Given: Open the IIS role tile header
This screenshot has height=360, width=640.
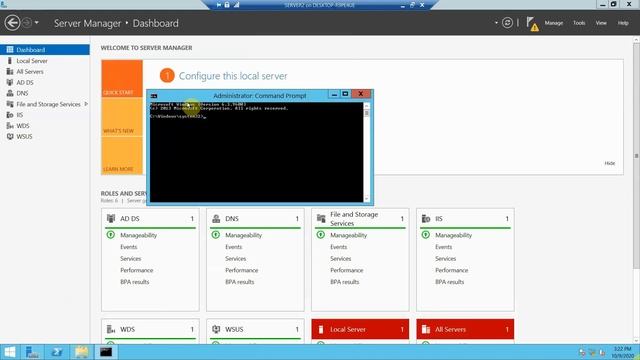Looking at the screenshot, I should (x=465, y=219).
